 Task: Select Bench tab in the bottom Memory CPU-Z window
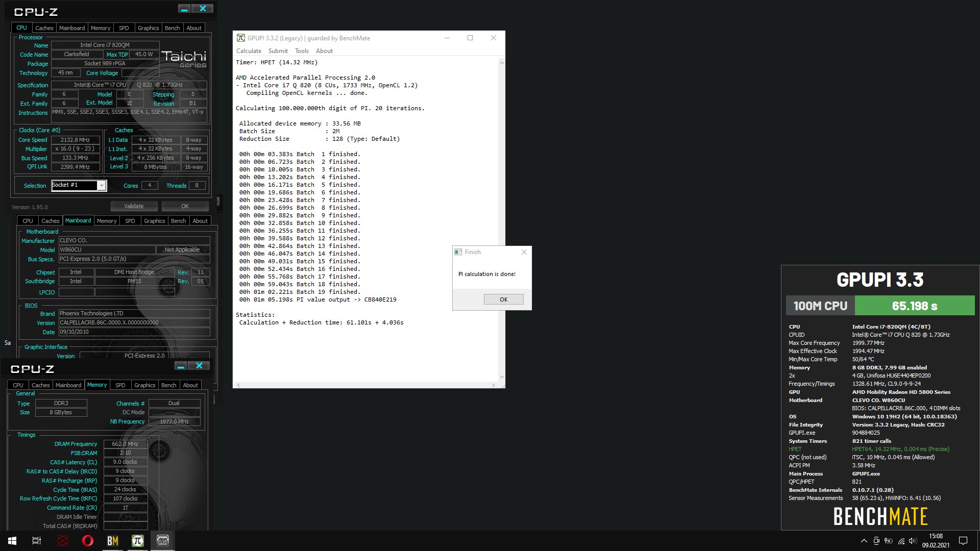click(x=169, y=385)
